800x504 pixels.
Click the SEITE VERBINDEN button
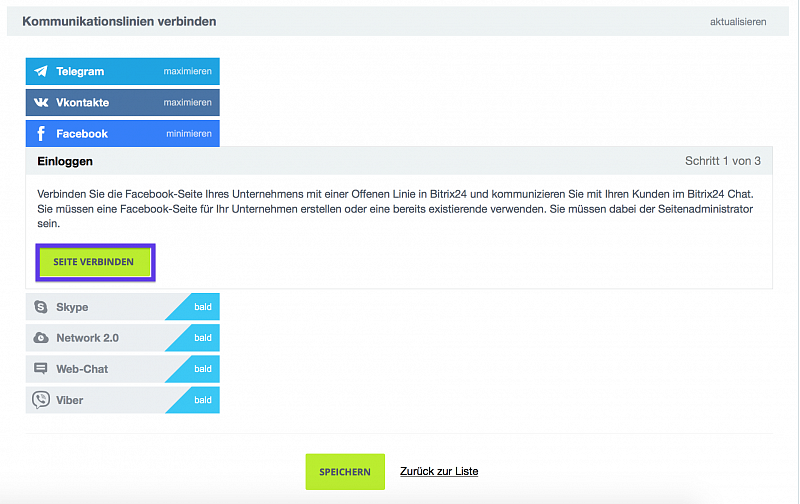[95, 262]
